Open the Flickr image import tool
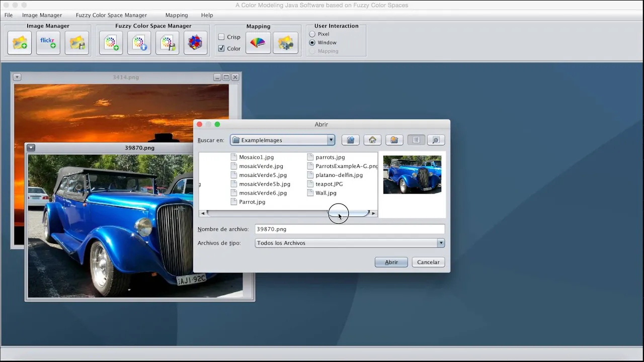644x362 pixels. coord(48,43)
